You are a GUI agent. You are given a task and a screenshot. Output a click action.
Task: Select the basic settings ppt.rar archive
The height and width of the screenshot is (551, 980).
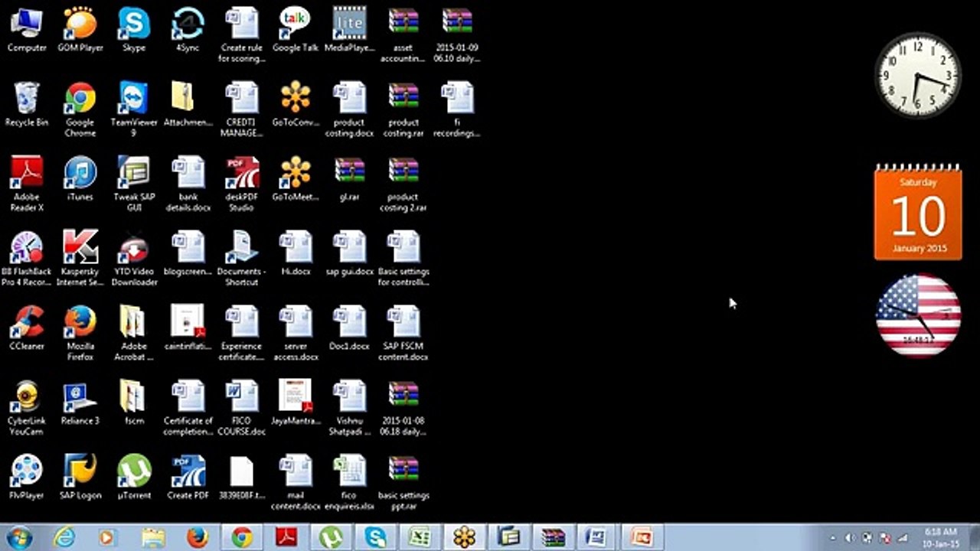click(403, 482)
